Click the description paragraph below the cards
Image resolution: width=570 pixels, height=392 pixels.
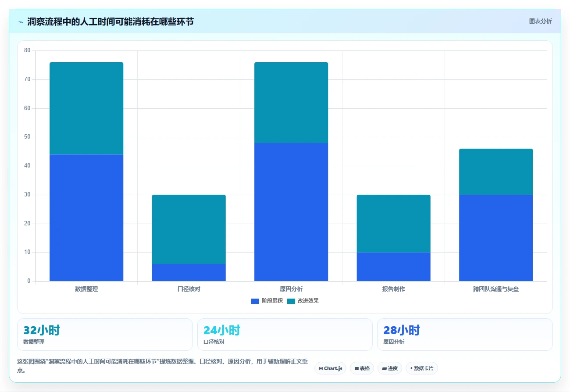click(163, 365)
